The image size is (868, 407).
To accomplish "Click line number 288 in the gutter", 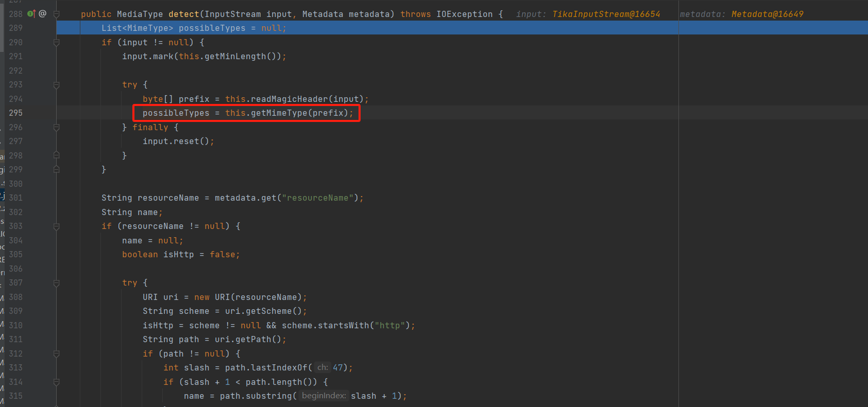I will [x=15, y=14].
